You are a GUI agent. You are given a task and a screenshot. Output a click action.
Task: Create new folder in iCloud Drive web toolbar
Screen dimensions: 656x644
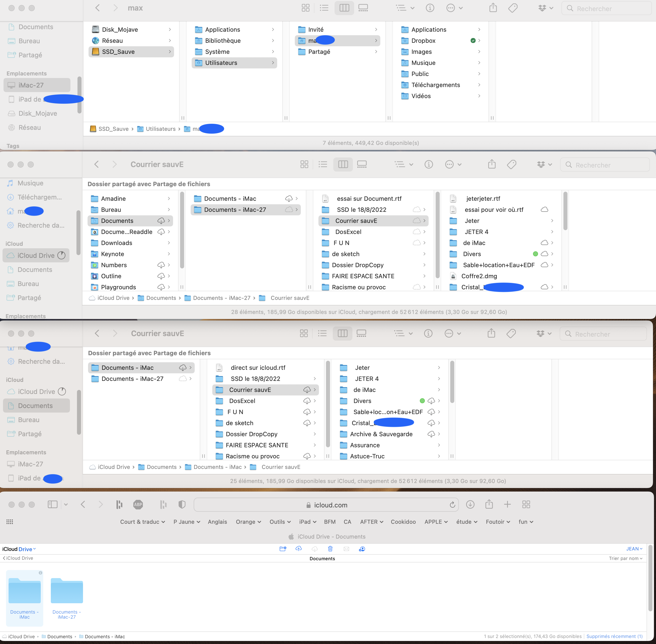point(283,549)
